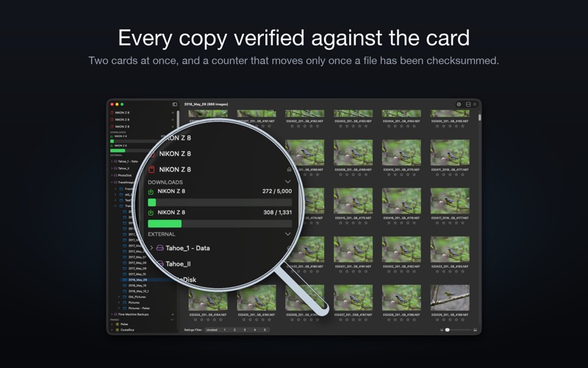Select the 032429 bird-on-branch thumbnail

[450, 298]
